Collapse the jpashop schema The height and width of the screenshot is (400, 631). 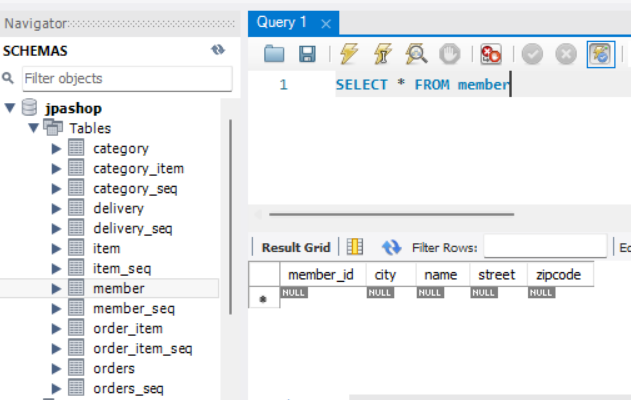(x=11, y=108)
